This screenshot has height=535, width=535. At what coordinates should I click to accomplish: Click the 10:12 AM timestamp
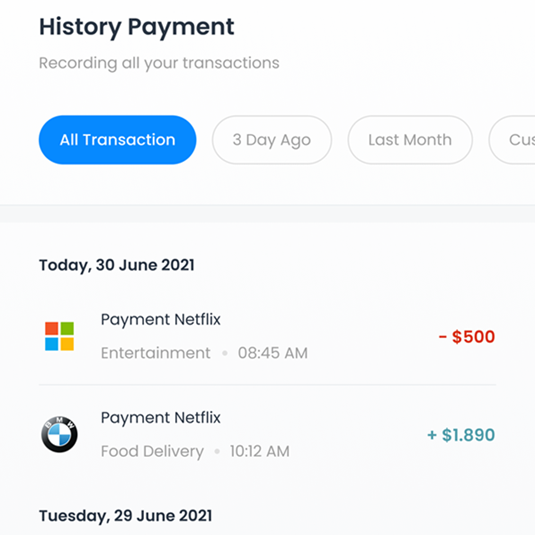click(260, 451)
